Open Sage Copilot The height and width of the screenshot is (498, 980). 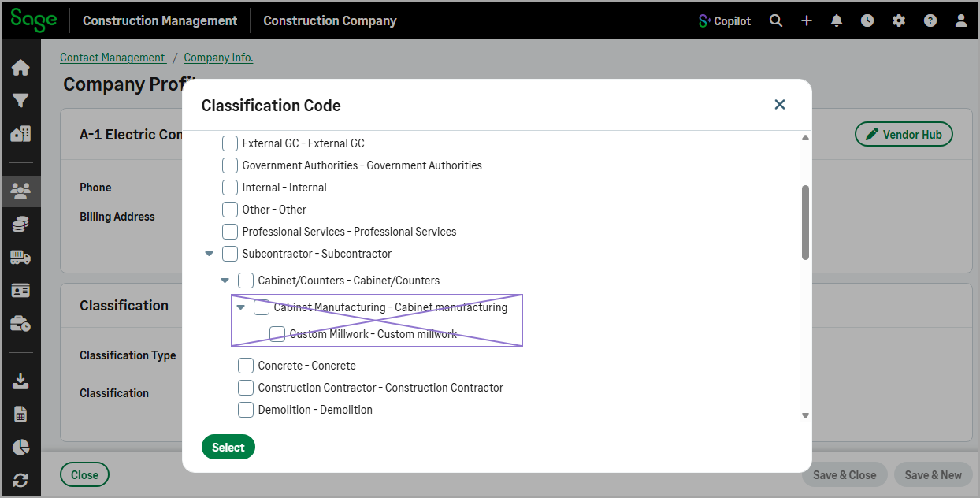coord(725,21)
